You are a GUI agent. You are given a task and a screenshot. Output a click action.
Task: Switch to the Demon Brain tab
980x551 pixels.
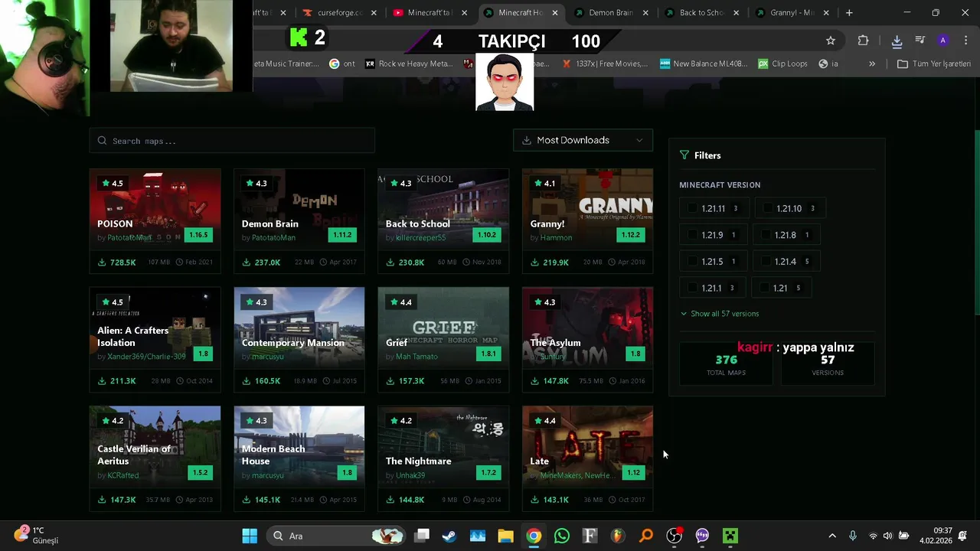(x=610, y=12)
